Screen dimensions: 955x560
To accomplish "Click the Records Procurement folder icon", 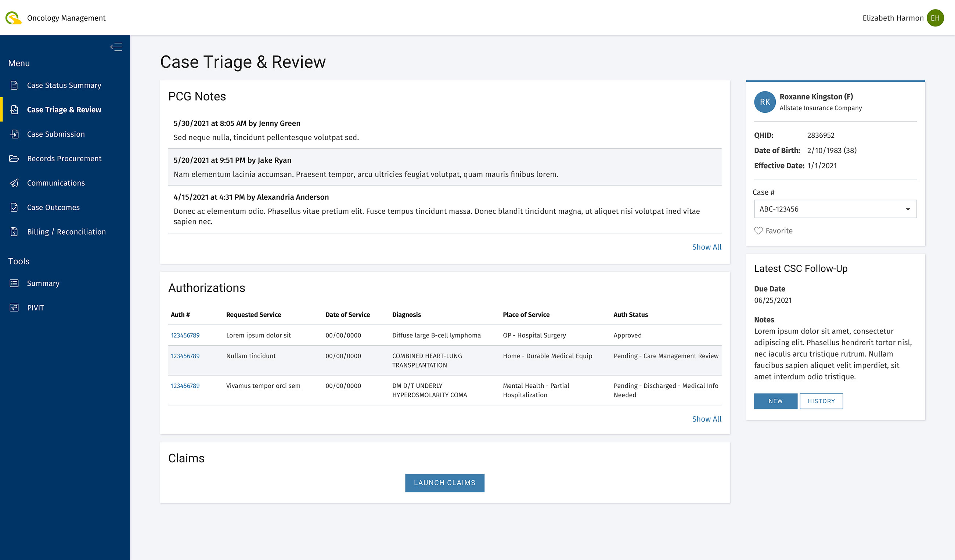I will tap(14, 158).
